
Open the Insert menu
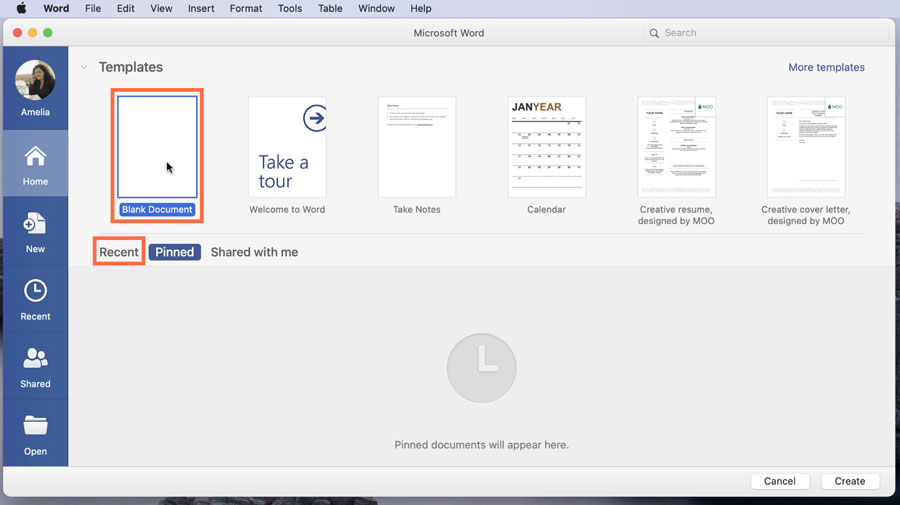tap(201, 8)
